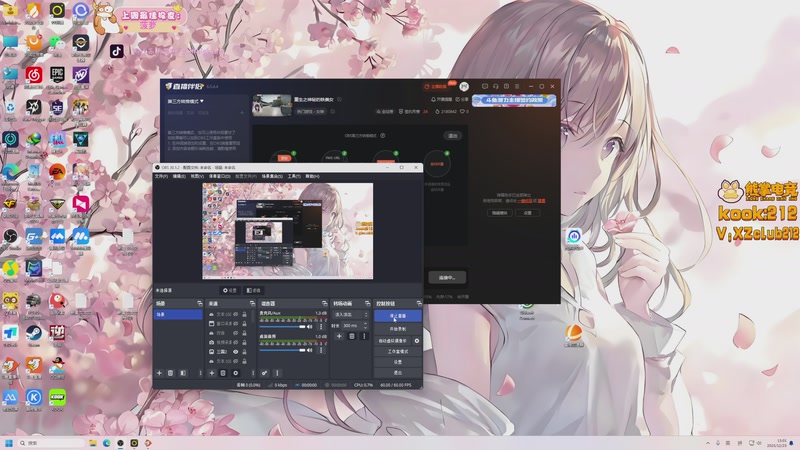Open scene filters icon in scenes dock
800x450 pixels.
coord(183,373)
